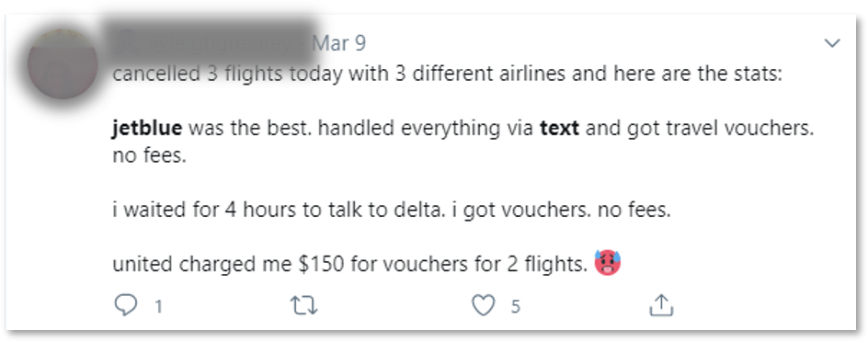Screen dimensions: 868x342
Task: Click the like count of 5
Action: [x=515, y=306]
